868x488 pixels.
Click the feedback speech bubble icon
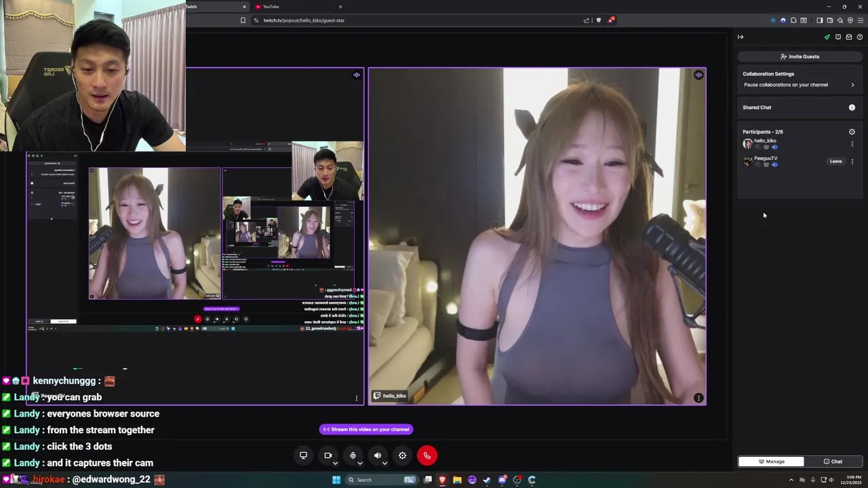point(838,37)
